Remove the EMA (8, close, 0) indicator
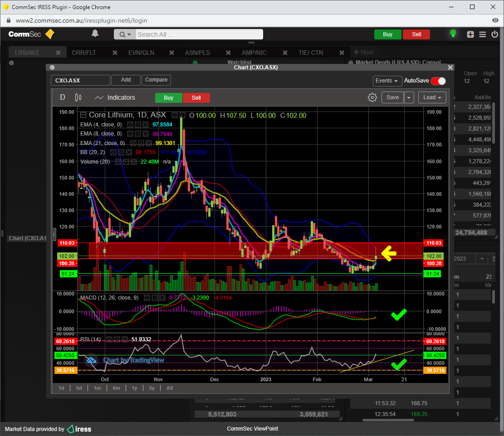Image resolution: width=504 pixels, height=436 pixels. click(145, 134)
